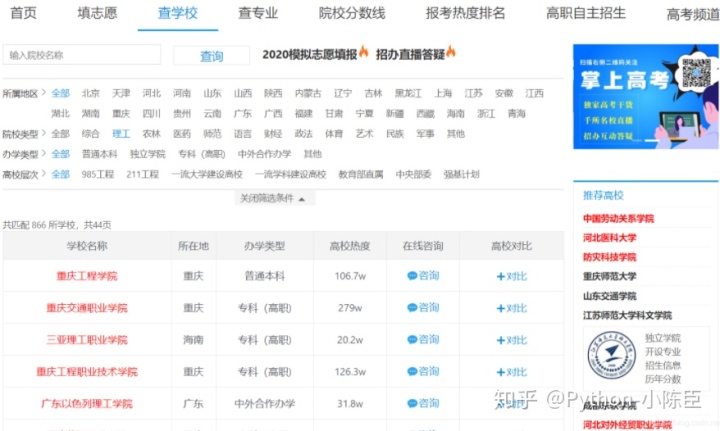Open 开设专业 in the recommended card

[x=663, y=352]
